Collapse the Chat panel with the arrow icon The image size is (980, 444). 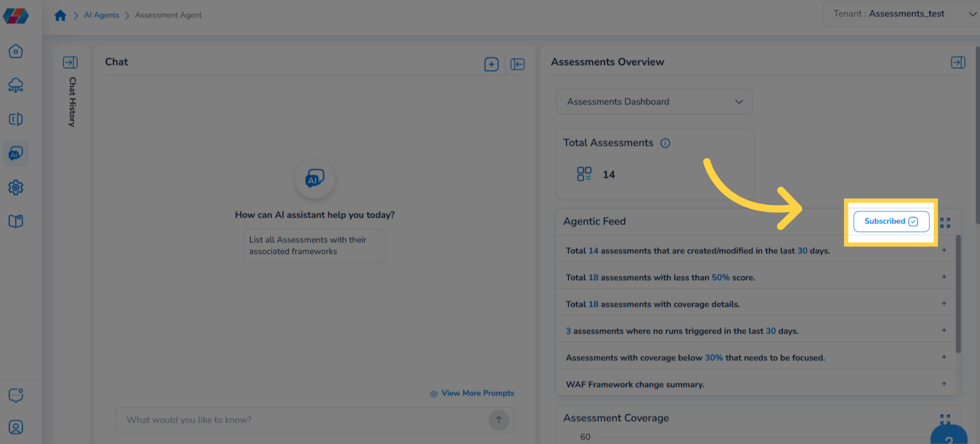click(517, 64)
